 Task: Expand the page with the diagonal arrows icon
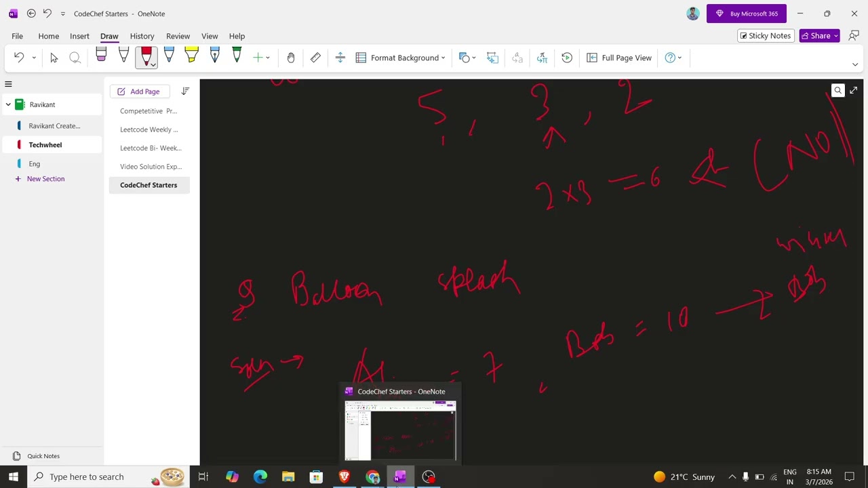tap(853, 90)
